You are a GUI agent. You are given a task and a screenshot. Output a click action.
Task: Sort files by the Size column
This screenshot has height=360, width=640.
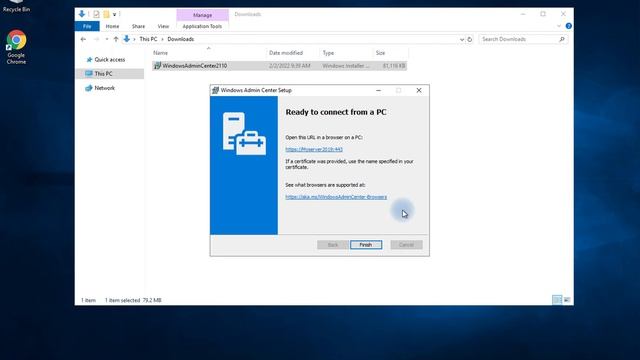[390, 53]
